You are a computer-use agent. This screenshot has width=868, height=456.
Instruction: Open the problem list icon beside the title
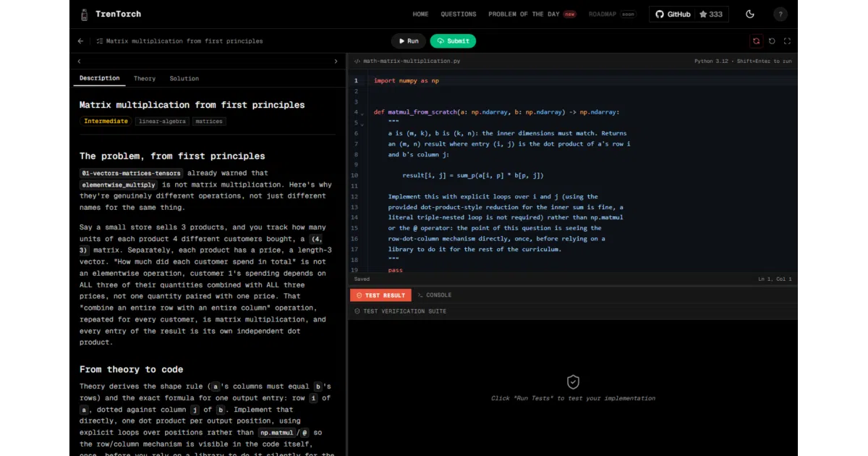(100, 41)
